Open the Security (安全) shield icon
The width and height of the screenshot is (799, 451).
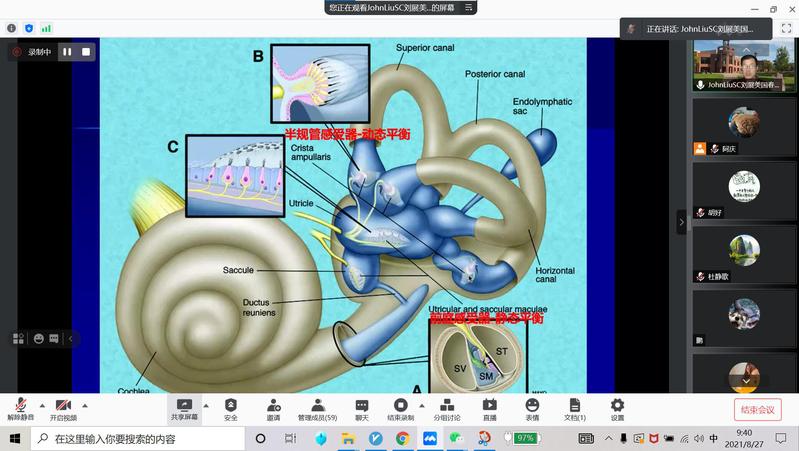(x=231, y=406)
